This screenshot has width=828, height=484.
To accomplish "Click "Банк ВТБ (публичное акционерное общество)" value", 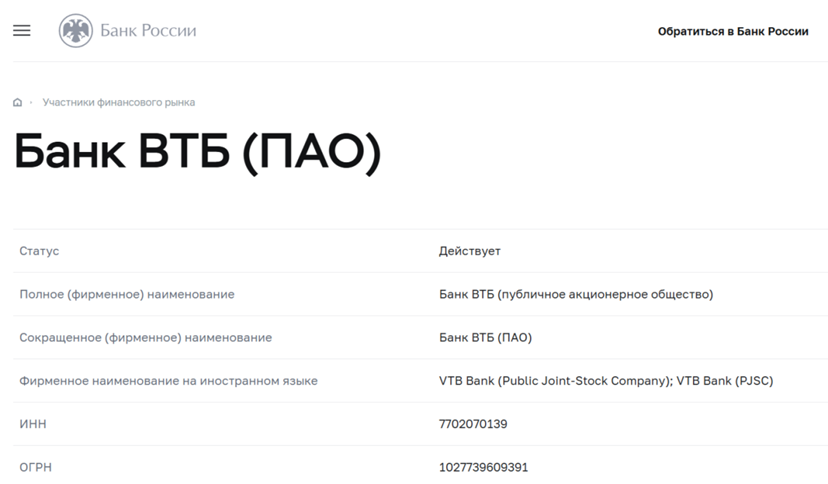I will [x=575, y=294].
